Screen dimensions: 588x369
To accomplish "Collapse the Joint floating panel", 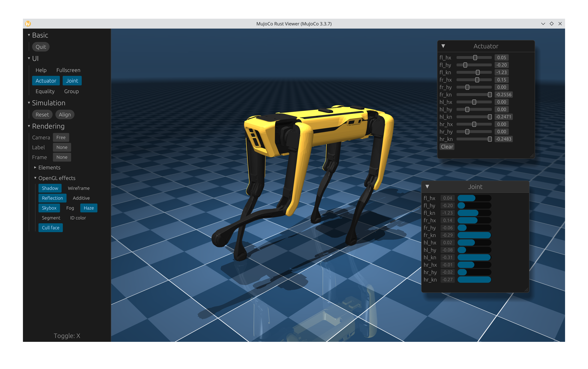I will 427,187.
